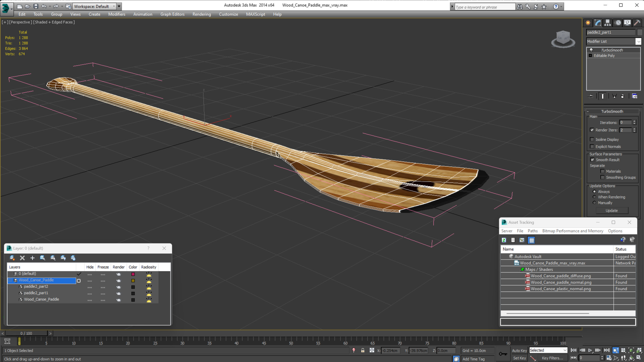Image resolution: width=644 pixels, height=362 pixels.
Task: Click the 0 (default) layer color swatch
Action: 133,274
